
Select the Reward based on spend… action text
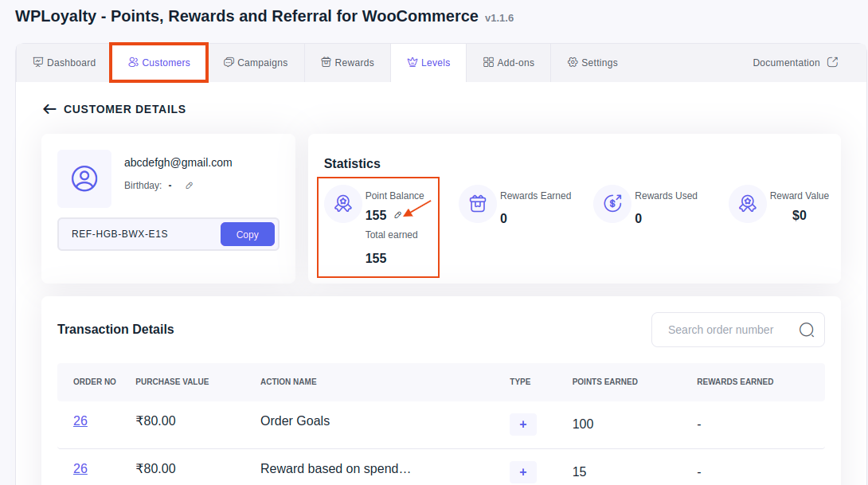pyautogui.click(x=335, y=468)
